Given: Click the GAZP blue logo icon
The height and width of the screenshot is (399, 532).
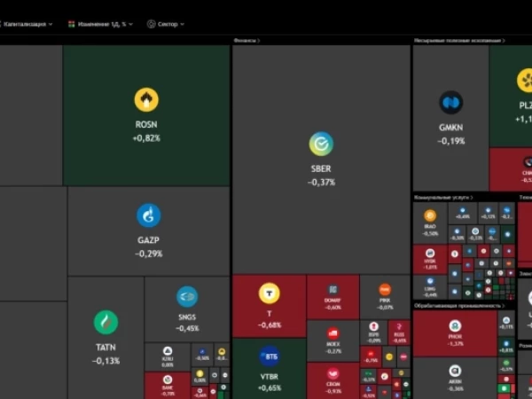Looking at the screenshot, I should [x=149, y=215].
